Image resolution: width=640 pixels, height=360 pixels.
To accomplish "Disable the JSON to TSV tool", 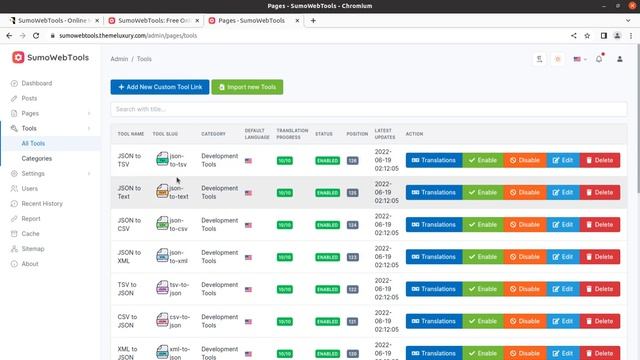I will [524, 160].
